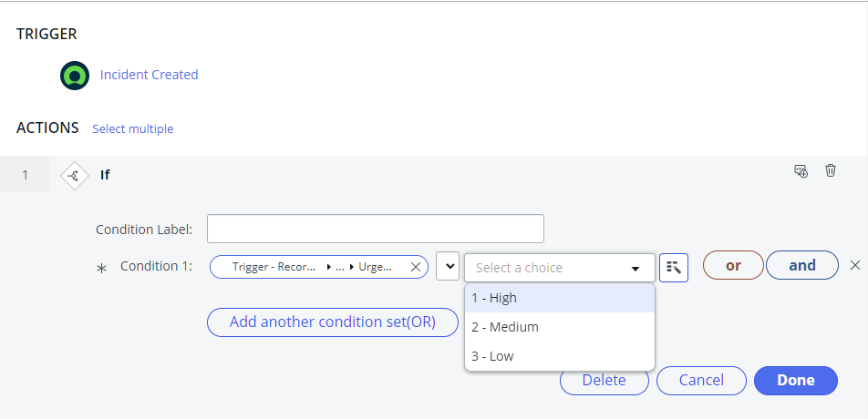
Task: Click the add annotation icon on step 1
Action: tap(801, 170)
